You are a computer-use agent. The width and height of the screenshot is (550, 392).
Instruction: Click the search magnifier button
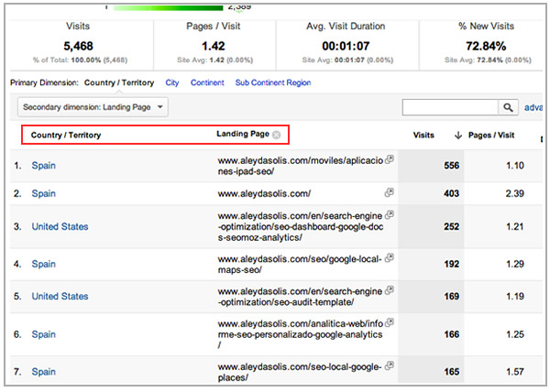tap(509, 107)
